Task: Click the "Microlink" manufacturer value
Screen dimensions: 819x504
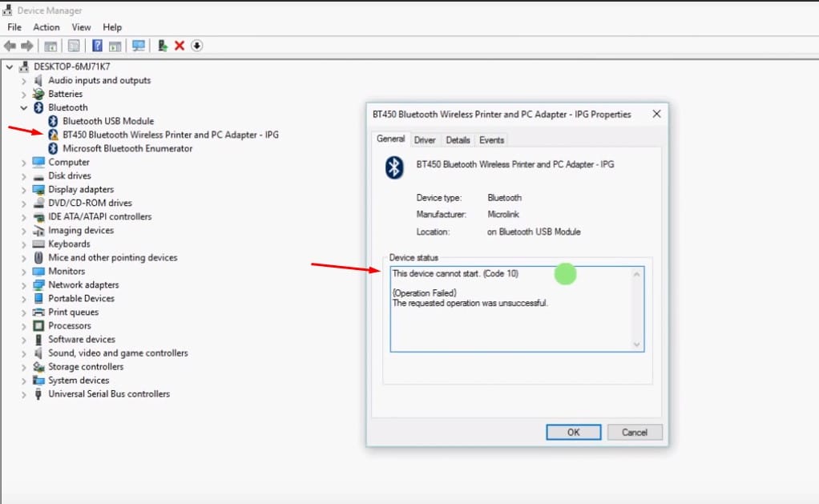Action: point(503,215)
